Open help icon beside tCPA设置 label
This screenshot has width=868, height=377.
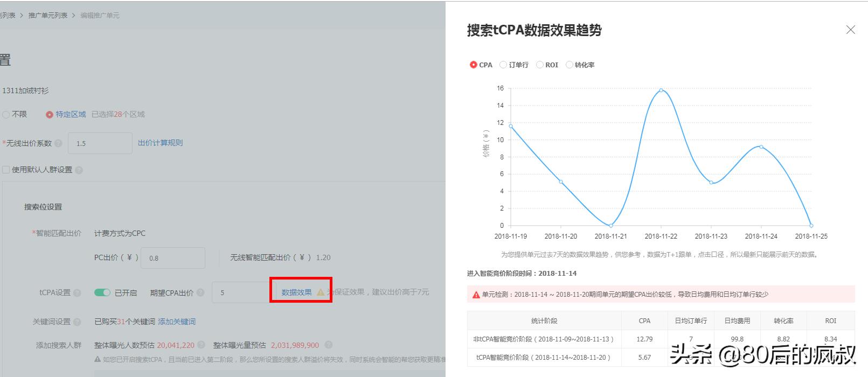[x=77, y=293]
